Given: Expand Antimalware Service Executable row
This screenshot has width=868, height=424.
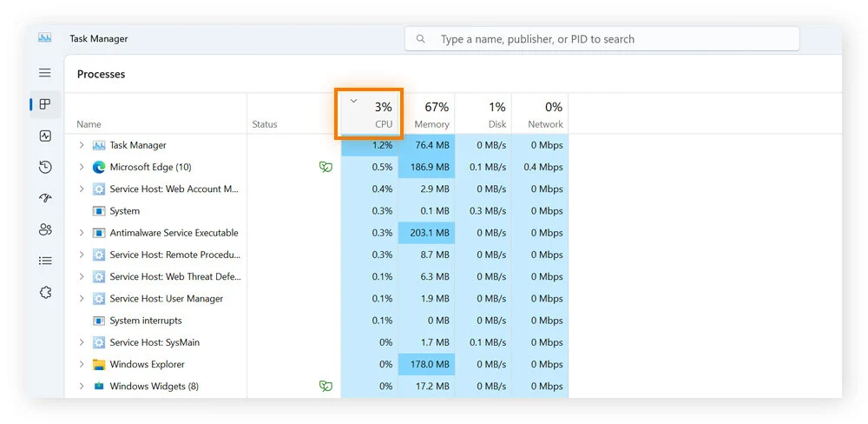Looking at the screenshot, I should tap(82, 233).
